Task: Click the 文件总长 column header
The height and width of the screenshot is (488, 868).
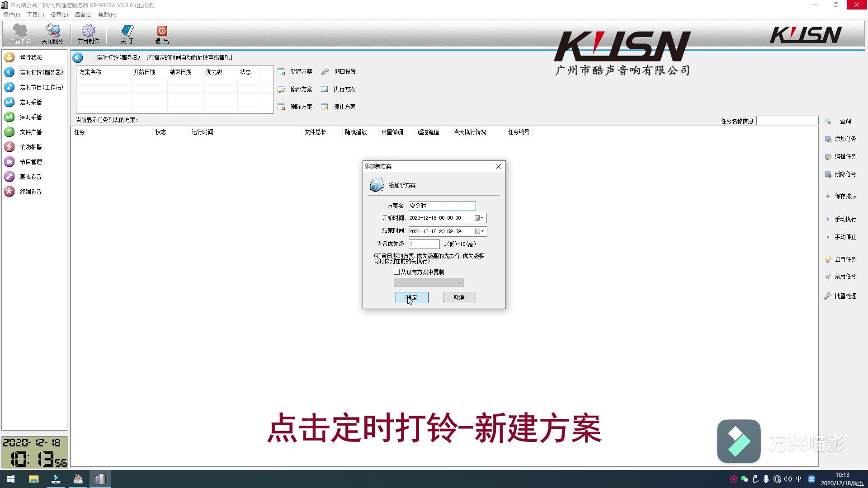Action: click(x=321, y=132)
